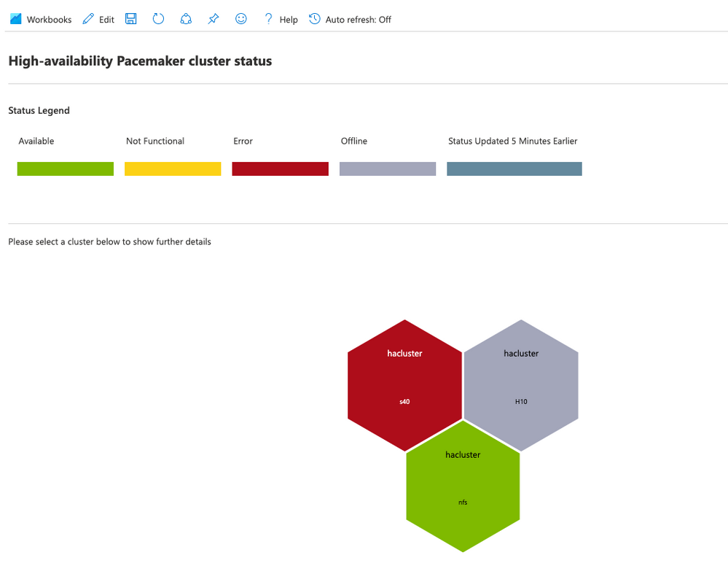Click the Auto refresh clock icon
Image resolution: width=728 pixels, height=582 pixels.
[313, 19]
